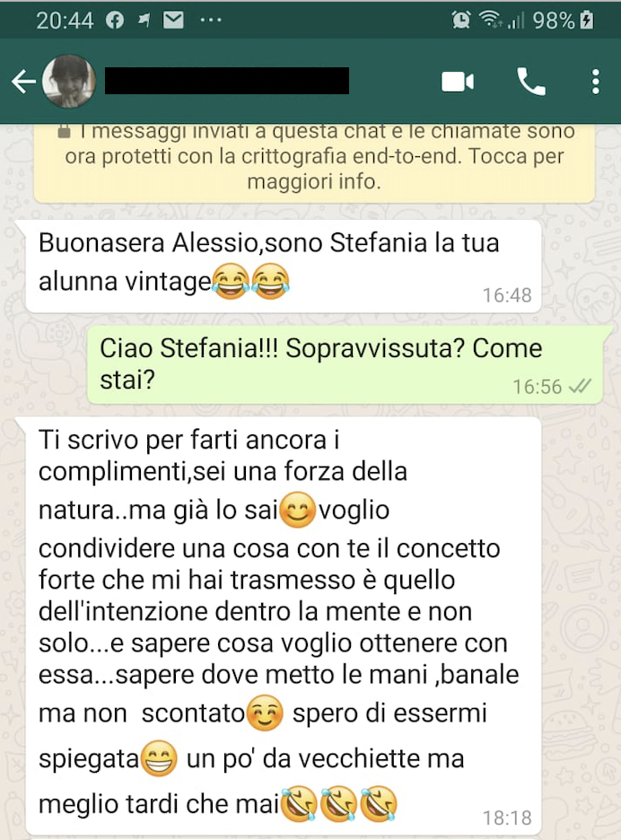The height and width of the screenshot is (840, 621).
Task: Select the long message sent at 18:18
Action: pos(284,626)
